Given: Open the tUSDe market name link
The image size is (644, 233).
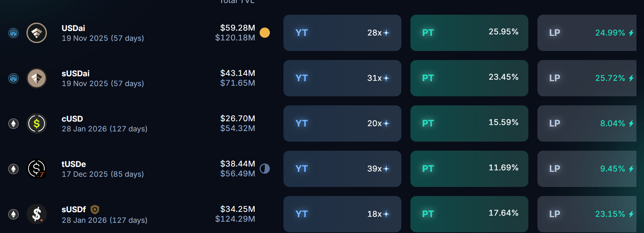Looking at the screenshot, I should [74, 164].
